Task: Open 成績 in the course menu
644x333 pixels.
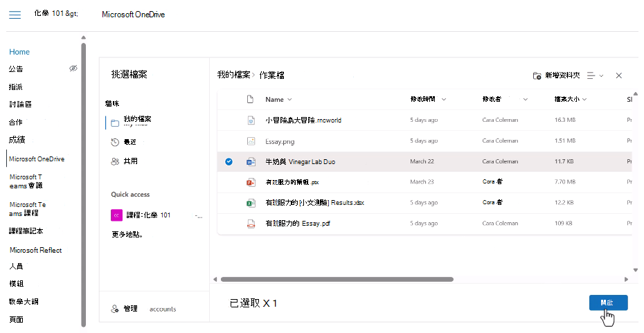Action: (17, 140)
